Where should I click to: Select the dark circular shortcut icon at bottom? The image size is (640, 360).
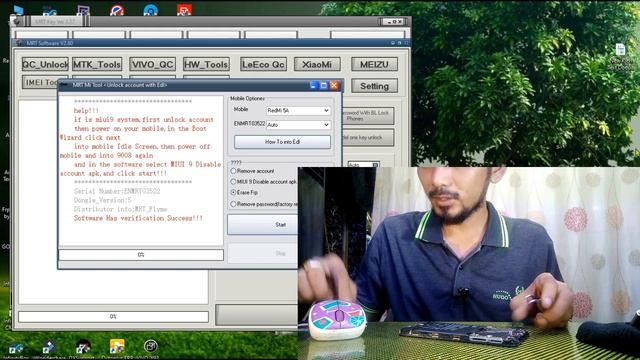tap(83, 346)
